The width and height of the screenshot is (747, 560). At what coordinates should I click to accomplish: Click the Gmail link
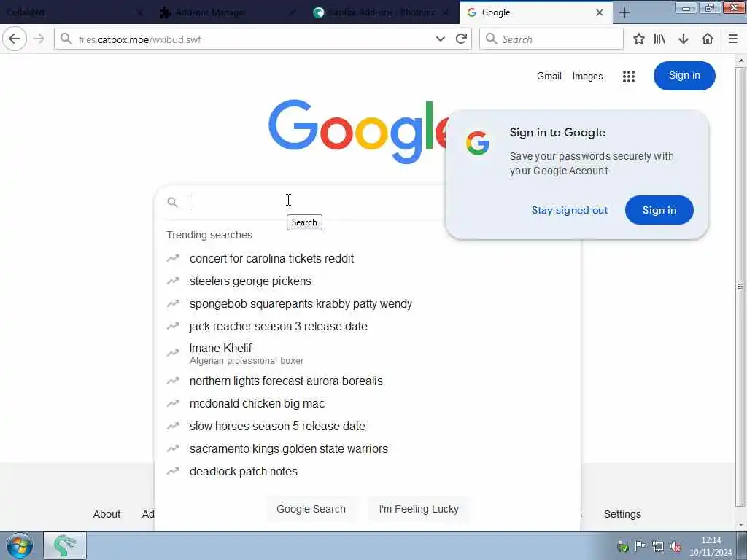549,76
